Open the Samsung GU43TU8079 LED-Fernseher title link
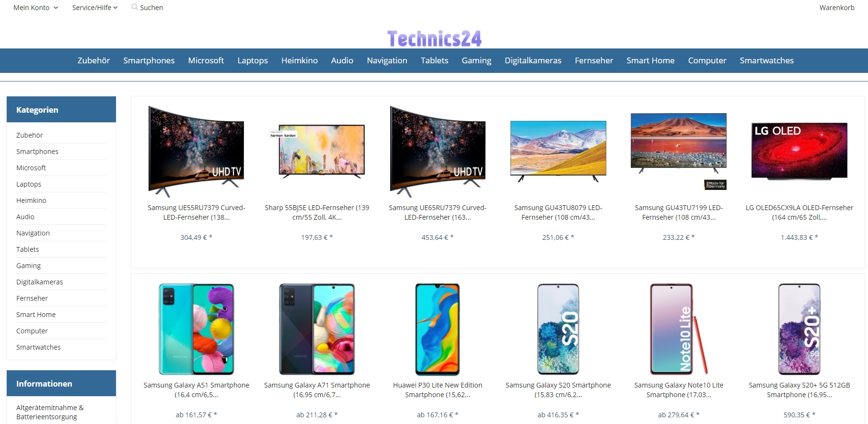This screenshot has width=868, height=424. tap(558, 212)
